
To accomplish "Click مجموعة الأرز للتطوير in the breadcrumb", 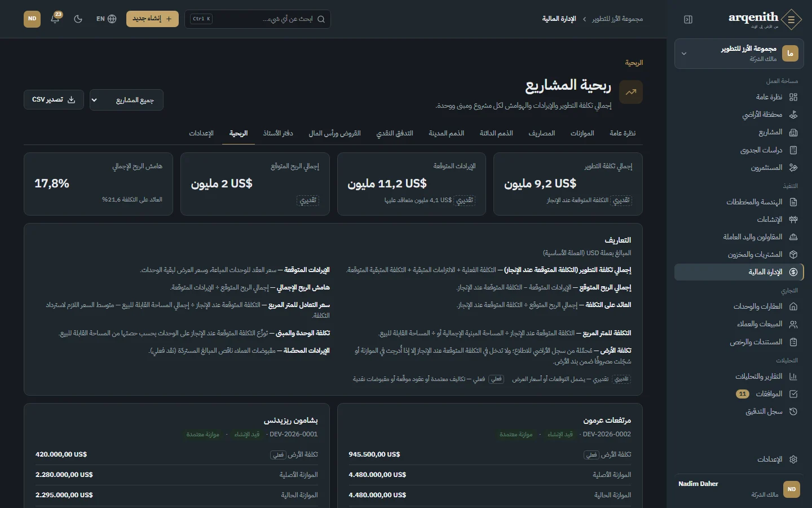I will click(x=617, y=19).
